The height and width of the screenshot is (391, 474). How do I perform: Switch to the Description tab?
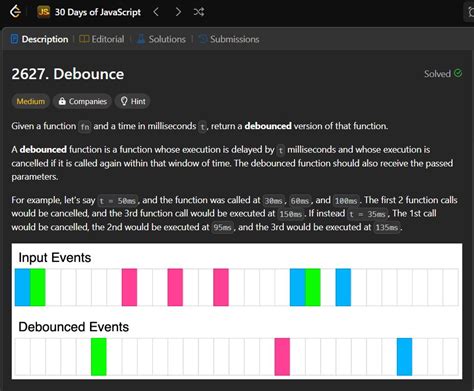(40, 39)
